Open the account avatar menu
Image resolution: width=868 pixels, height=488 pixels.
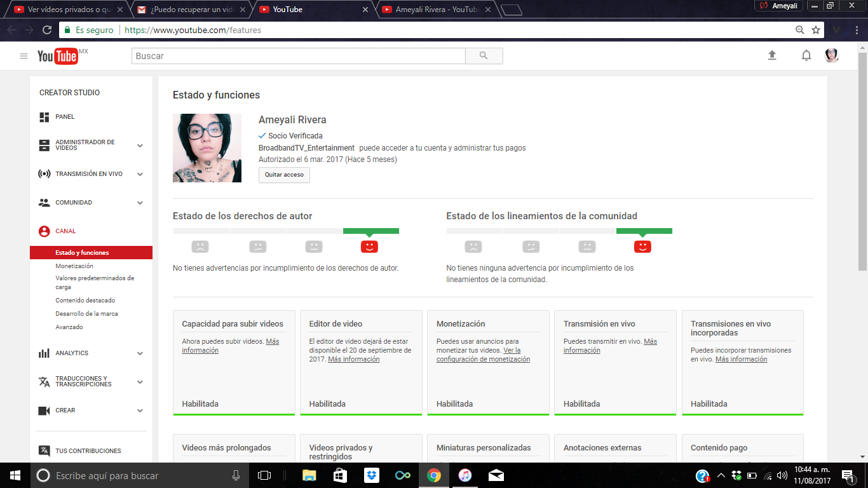pos(832,55)
